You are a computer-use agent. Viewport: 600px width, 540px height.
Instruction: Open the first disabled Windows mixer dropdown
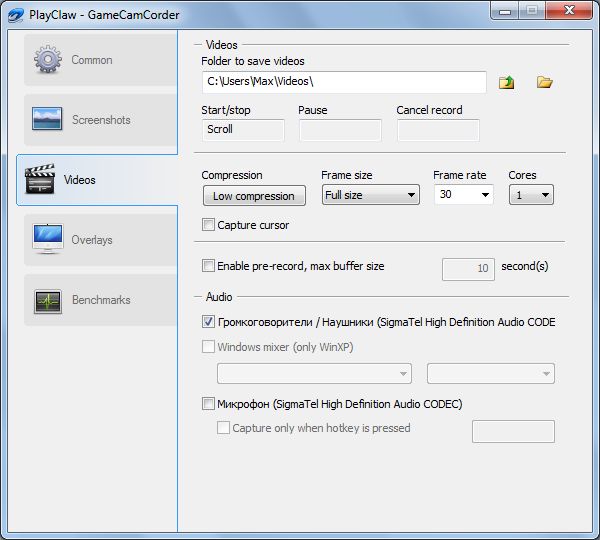coord(314,374)
